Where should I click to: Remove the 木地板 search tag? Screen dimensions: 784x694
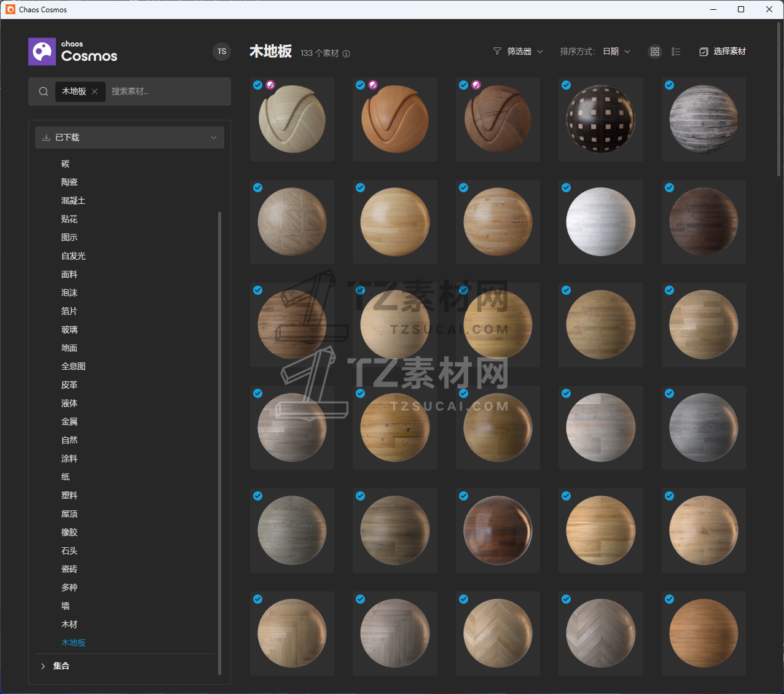95,92
